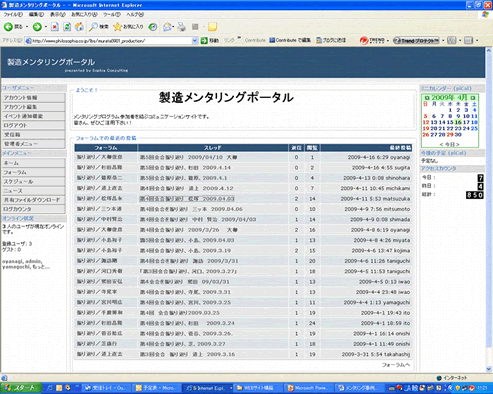The image size is (493, 394).
Task: Click the page vertical scrollbar
Action: tap(489, 210)
